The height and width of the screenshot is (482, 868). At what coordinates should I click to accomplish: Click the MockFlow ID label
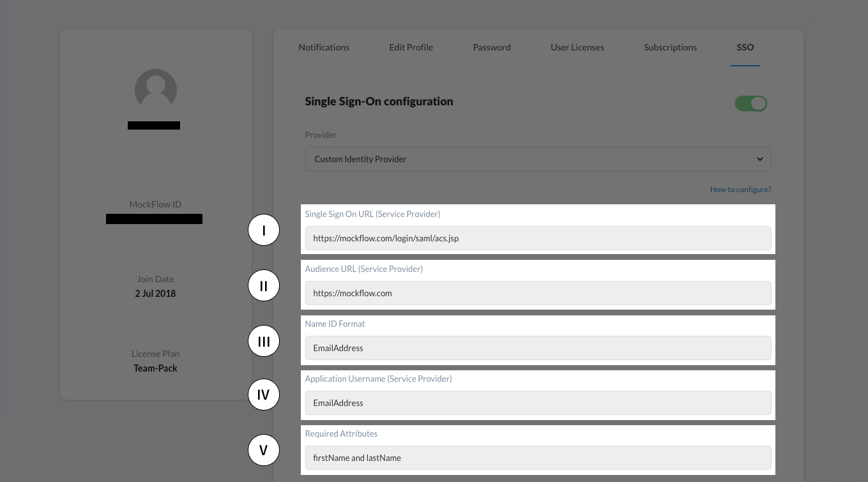click(156, 204)
